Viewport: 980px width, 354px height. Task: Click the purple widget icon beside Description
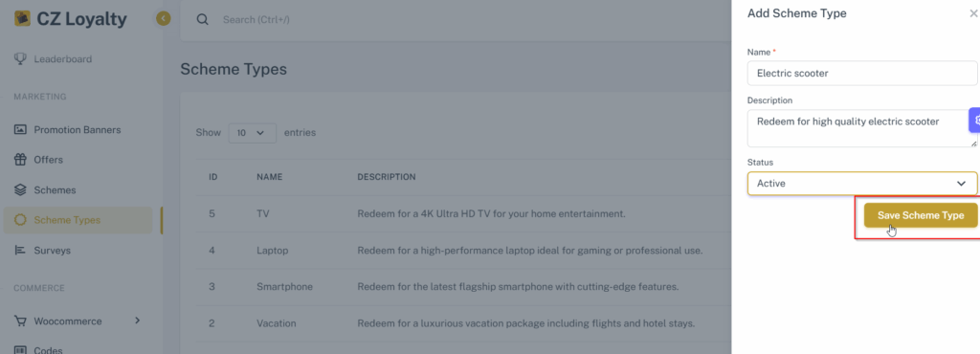(x=974, y=120)
